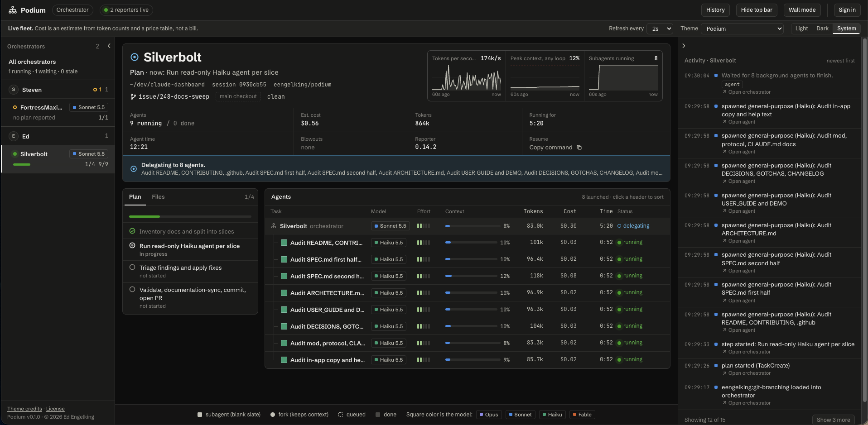Switch to Dark theme mode
868x425 pixels.
(822, 29)
